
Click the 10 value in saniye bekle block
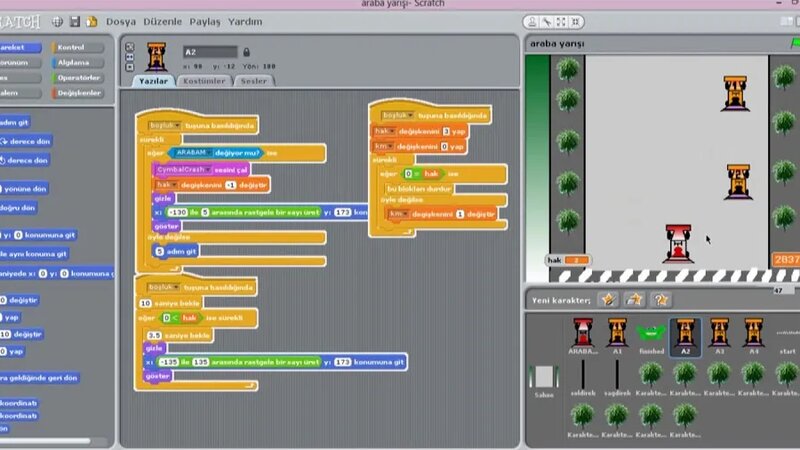145,303
